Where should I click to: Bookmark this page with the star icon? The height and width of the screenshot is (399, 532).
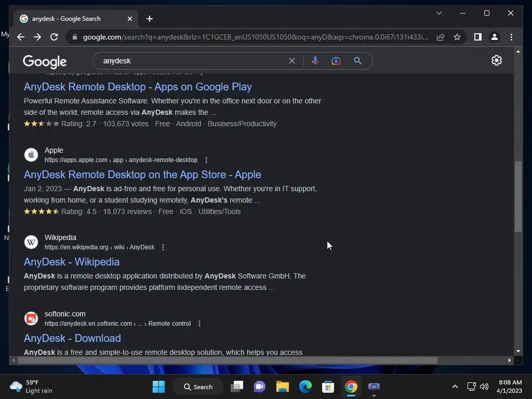pos(457,37)
